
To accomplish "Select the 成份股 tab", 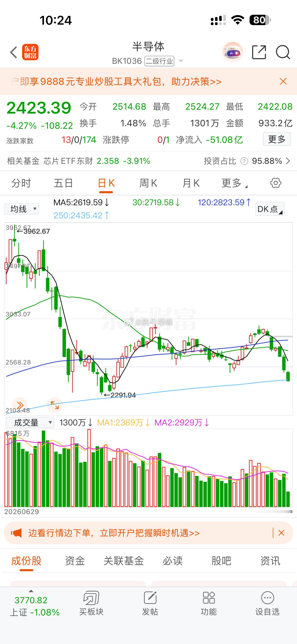I will (x=26, y=561).
